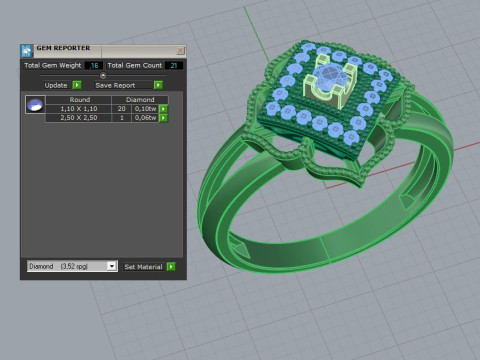Click the quantity 1 cell
480x360 pixels.
pyautogui.click(x=122, y=118)
